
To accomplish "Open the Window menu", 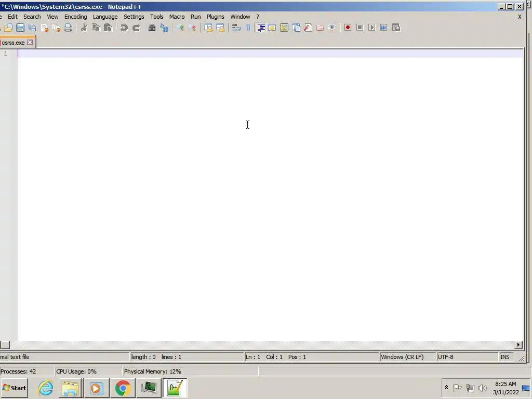I will [x=240, y=17].
